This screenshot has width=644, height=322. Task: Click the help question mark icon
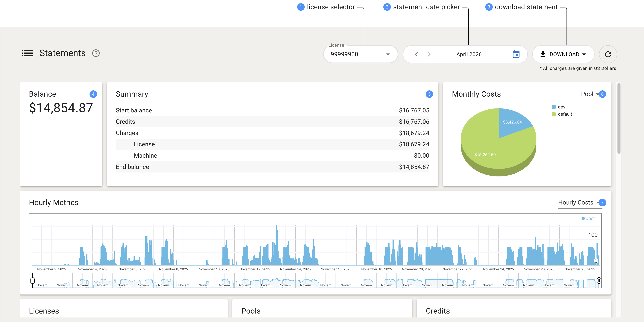96,53
